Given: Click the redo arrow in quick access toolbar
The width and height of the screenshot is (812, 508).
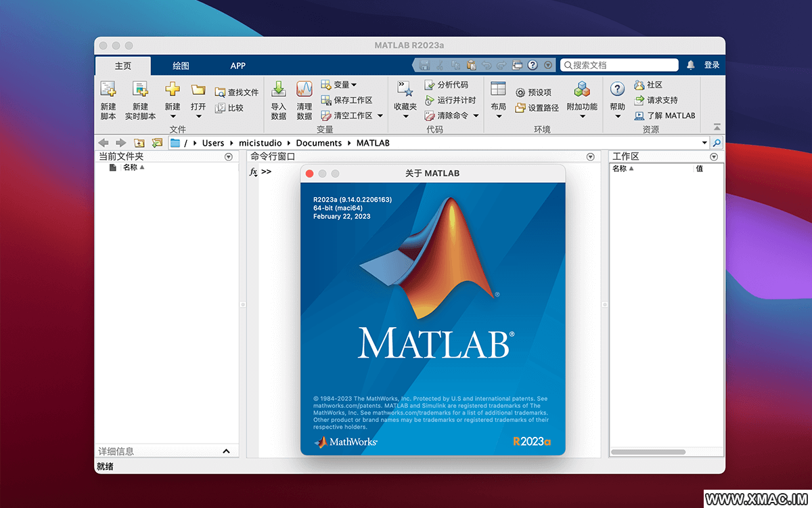Looking at the screenshot, I should 501,65.
